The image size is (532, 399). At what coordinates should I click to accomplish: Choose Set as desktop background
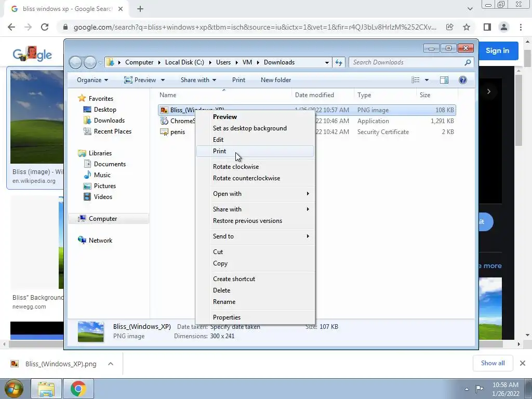click(255, 128)
